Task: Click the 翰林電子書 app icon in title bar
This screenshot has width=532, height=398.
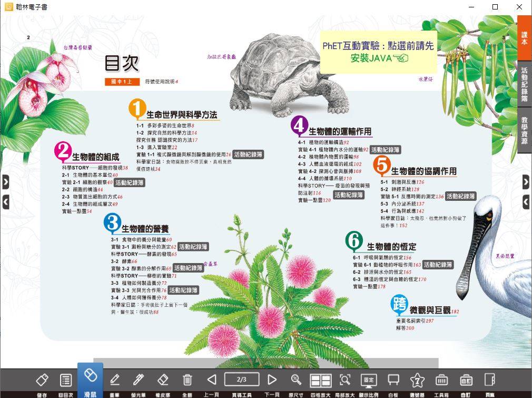Action: tap(8, 7)
